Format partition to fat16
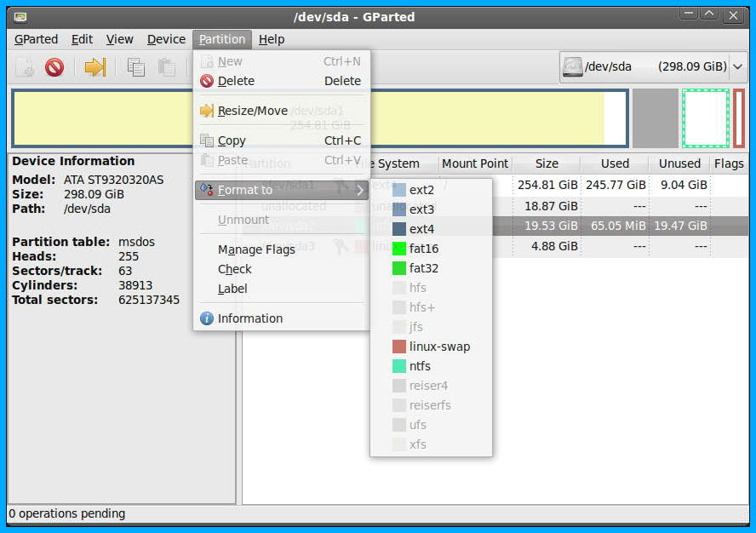The image size is (756, 533). [x=431, y=249]
